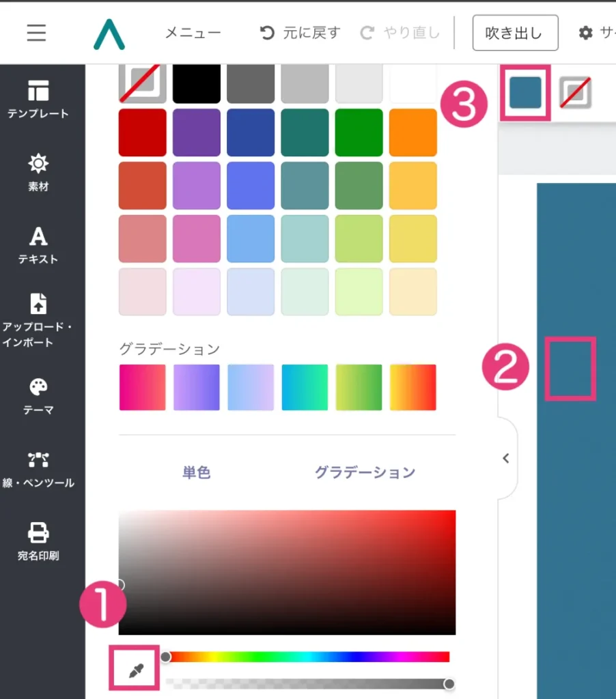Switch to the グラデーション tab
This screenshot has height=699, width=616.
click(365, 472)
